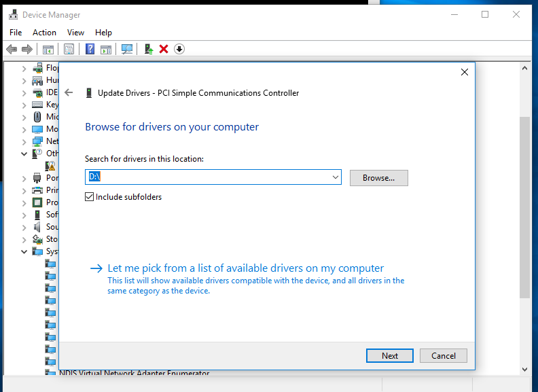Expand the Keyboards tree node
The image size is (538, 392).
point(24,105)
